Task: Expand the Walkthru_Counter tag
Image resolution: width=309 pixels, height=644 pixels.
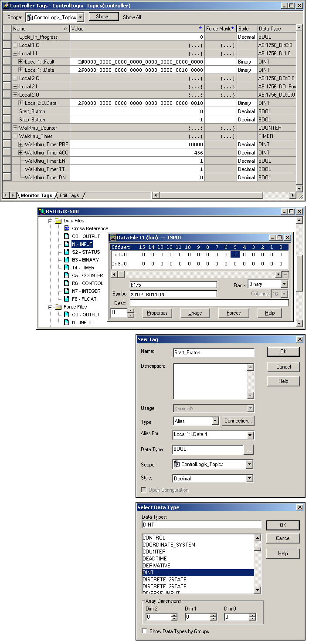Action: pyautogui.click(x=15, y=128)
